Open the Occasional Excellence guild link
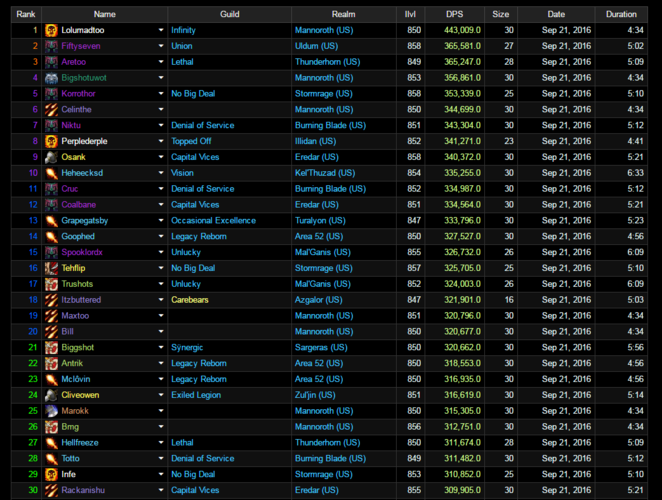 click(x=213, y=220)
